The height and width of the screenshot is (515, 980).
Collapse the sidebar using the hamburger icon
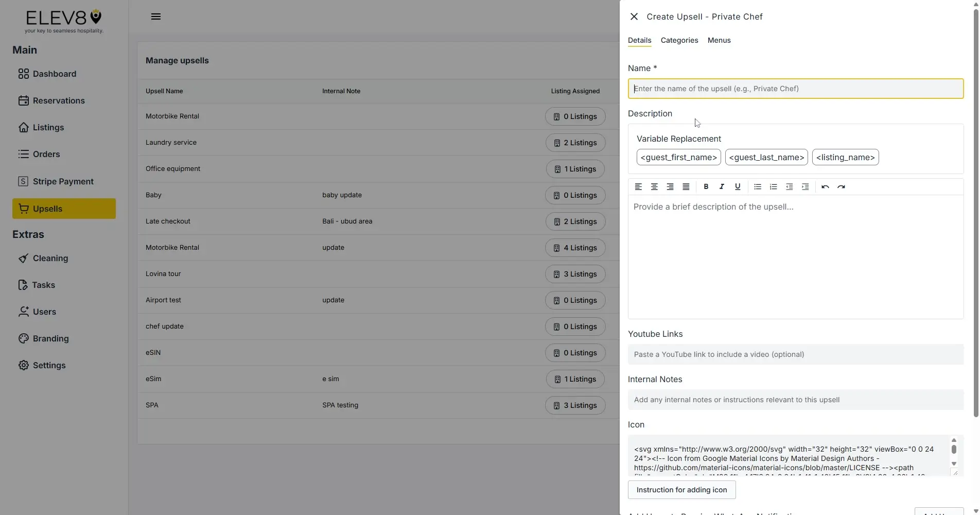(x=156, y=16)
